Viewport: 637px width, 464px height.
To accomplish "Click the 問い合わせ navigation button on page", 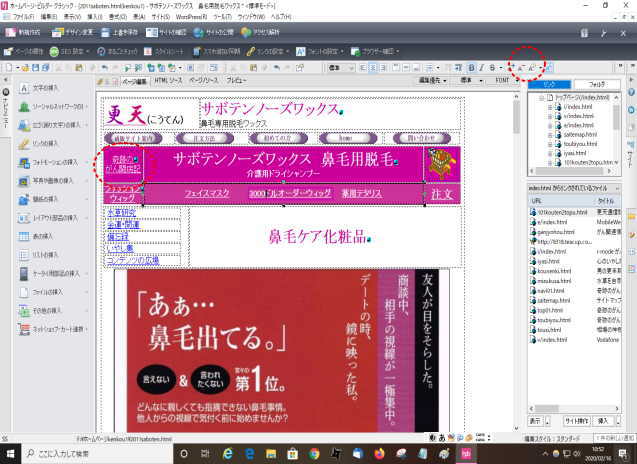I will (x=421, y=138).
